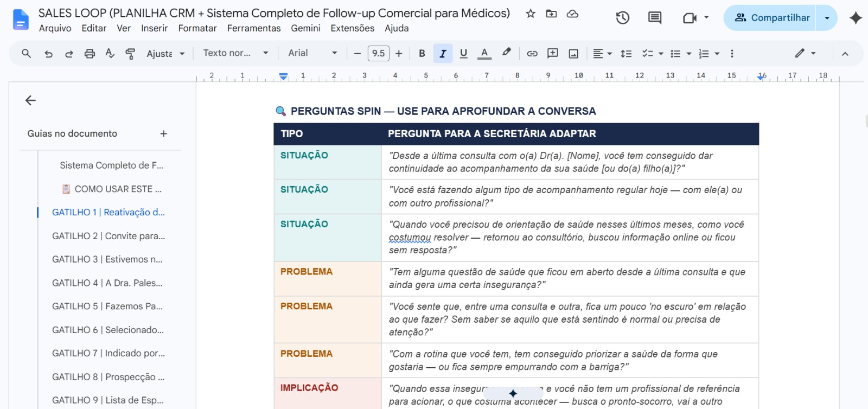Jump to GATILHO 7 Indicado por heading
Image resolution: width=868 pixels, height=409 pixels.
tap(108, 353)
